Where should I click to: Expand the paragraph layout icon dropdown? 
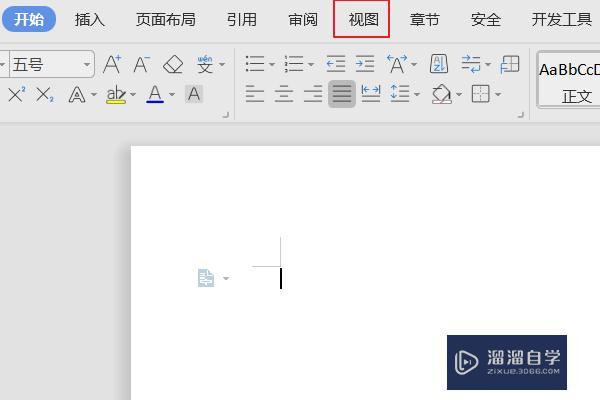coord(226,278)
